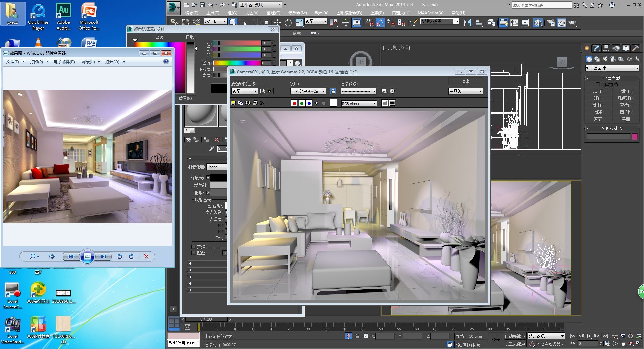
Task: Enable the 凹凸 map checkbox
Action: pyautogui.click(x=193, y=253)
